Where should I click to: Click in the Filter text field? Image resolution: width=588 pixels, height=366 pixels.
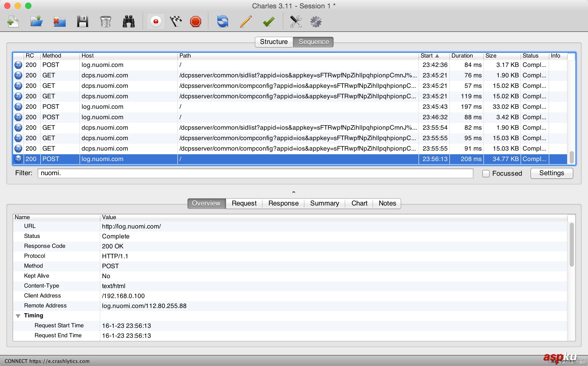click(255, 173)
